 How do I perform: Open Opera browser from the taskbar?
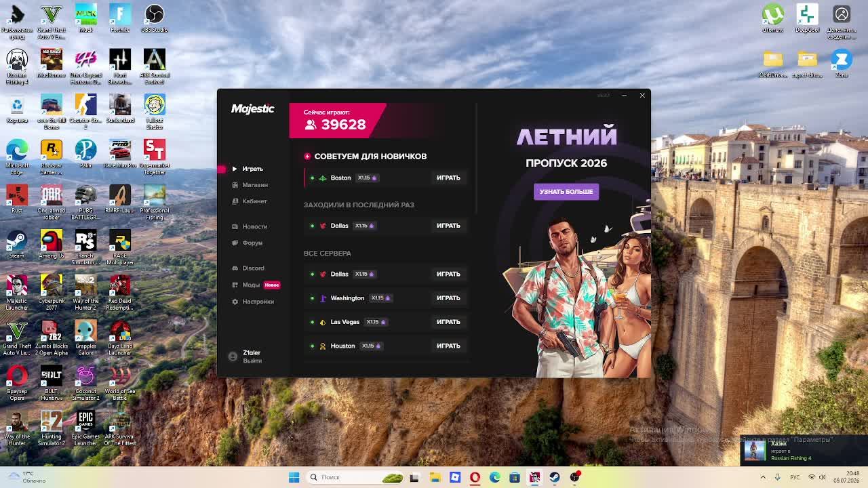tap(475, 477)
